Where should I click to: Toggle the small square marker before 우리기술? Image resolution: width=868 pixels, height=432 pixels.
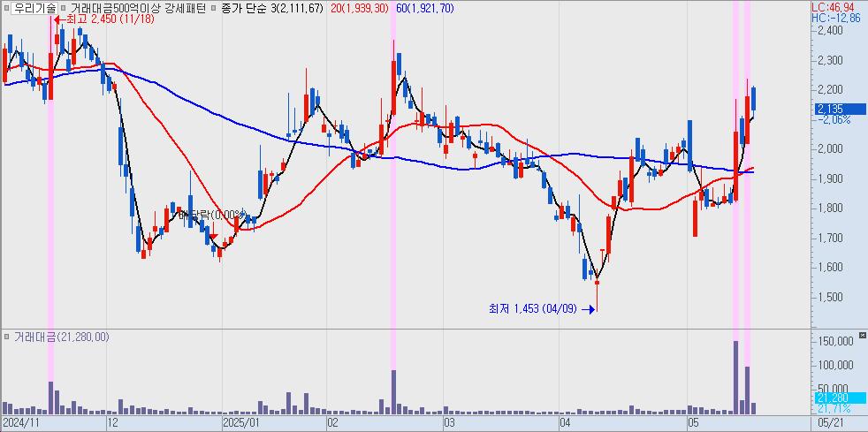[x=6, y=8]
